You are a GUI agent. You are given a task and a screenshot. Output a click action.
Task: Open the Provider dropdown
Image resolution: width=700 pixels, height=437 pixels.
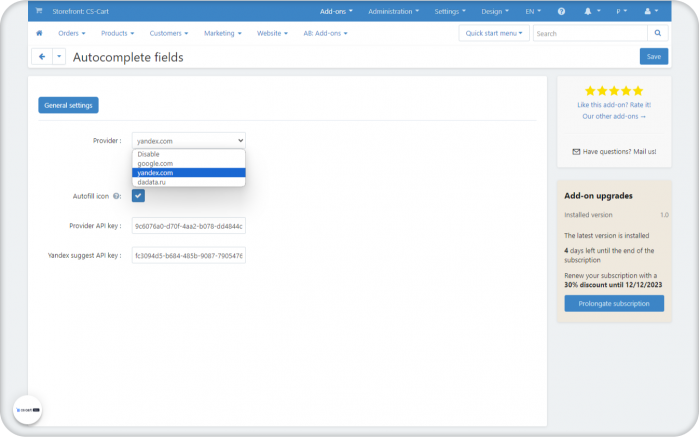coord(188,141)
